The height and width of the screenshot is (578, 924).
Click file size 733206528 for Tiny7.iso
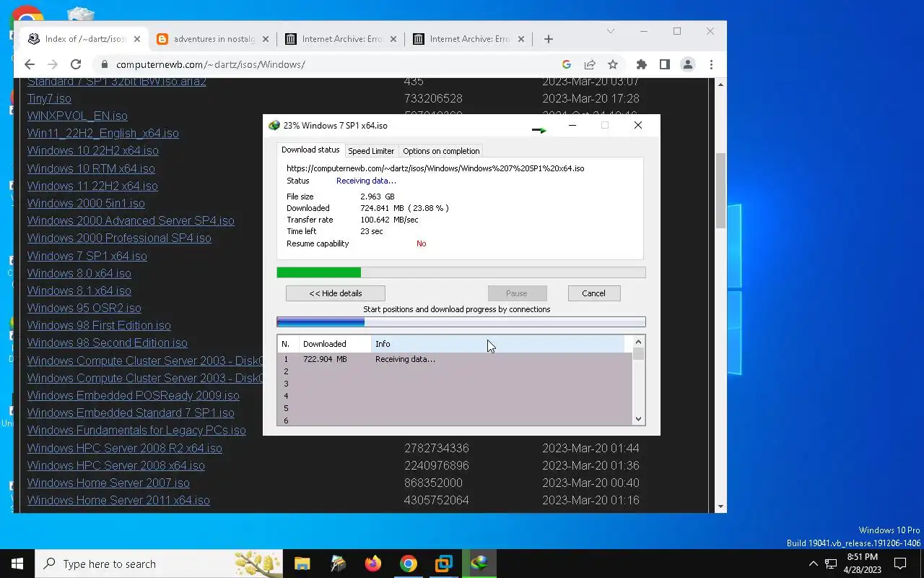pyautogui.click(x=433, y=98)
